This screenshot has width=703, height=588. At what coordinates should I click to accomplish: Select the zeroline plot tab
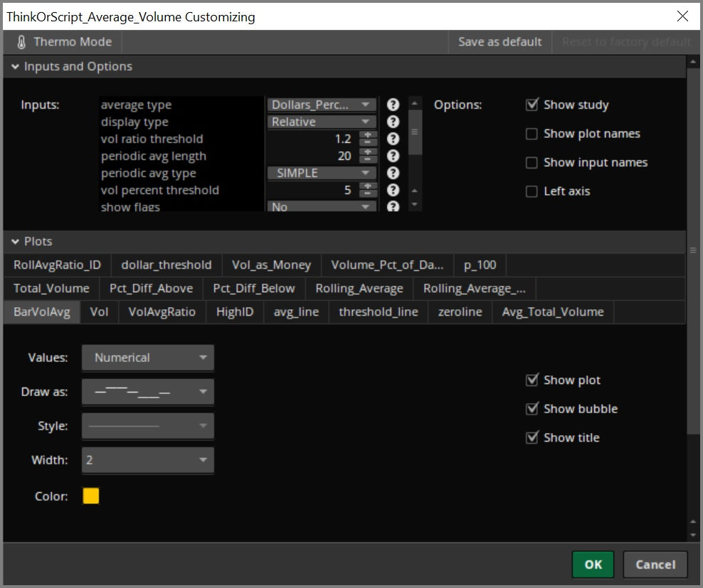pos(460,312)
